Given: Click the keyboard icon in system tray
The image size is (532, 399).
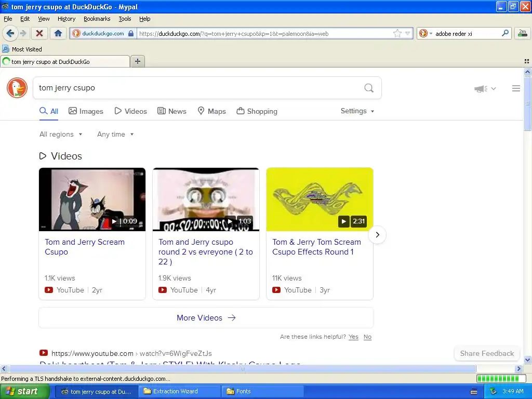Looking at the screenshot, I should pyautogui.click(x=474, y=392).
